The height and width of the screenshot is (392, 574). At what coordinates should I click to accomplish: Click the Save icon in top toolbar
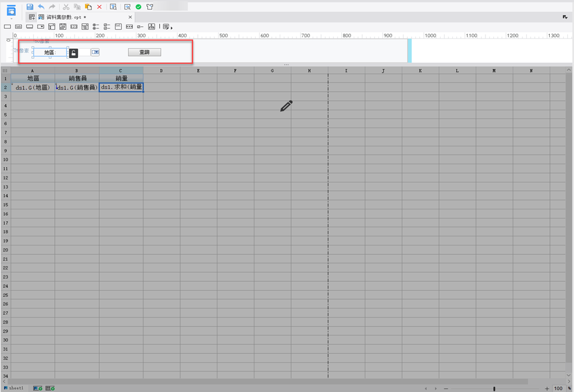click(30, 7)
